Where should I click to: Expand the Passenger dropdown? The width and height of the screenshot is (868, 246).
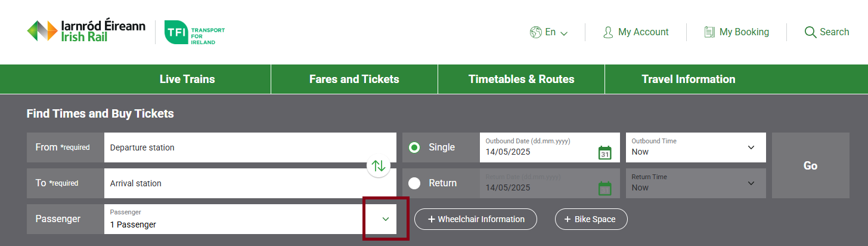click(x=386, y=219)
